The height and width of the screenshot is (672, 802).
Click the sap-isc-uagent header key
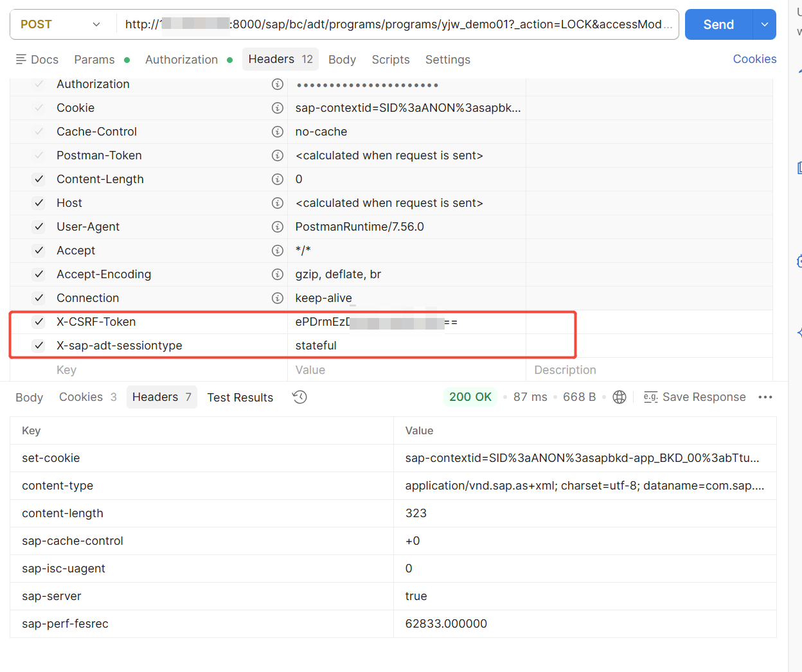coord(64,569)
